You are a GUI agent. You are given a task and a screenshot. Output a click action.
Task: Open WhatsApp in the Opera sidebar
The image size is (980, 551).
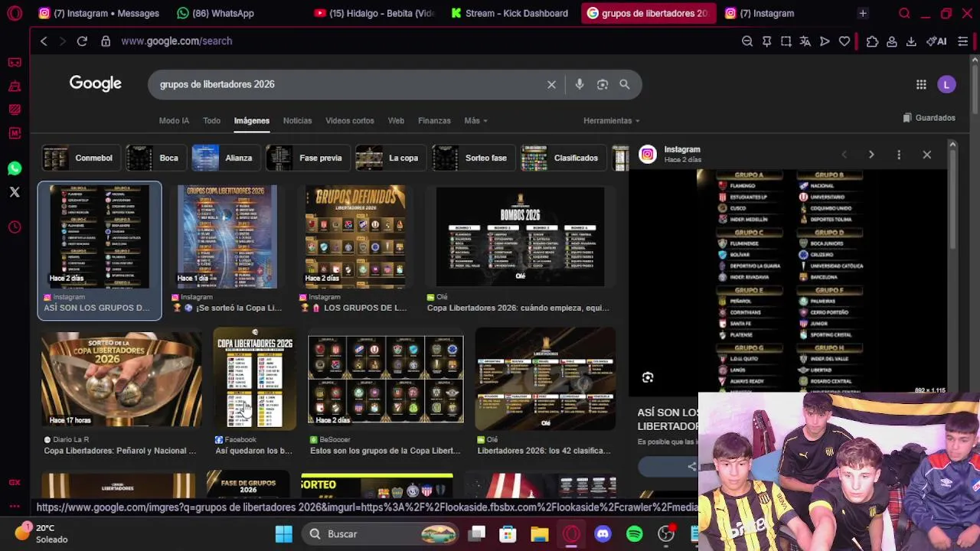pos(15,168)
